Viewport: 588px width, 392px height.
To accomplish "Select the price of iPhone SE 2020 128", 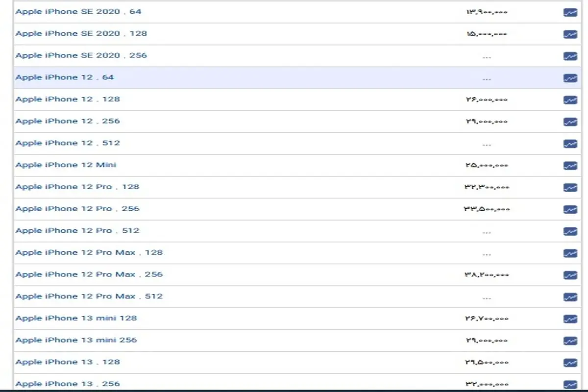I will tap(487, 34).
